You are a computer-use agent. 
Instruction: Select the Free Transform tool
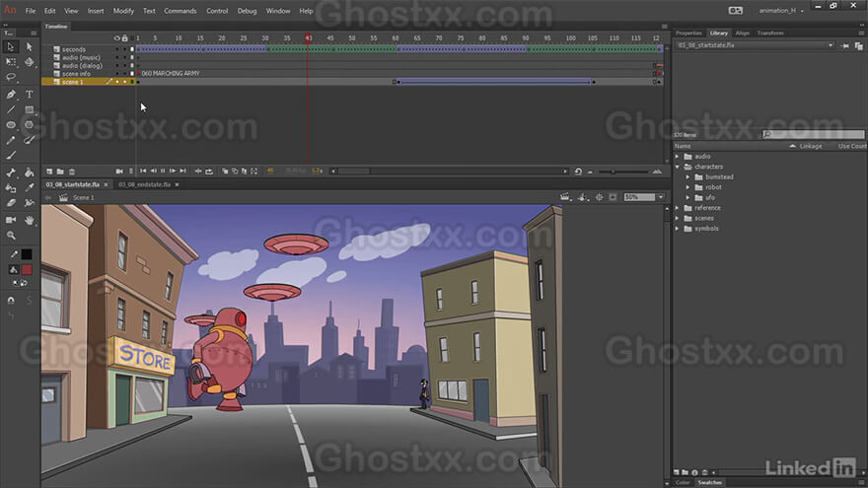11,62
